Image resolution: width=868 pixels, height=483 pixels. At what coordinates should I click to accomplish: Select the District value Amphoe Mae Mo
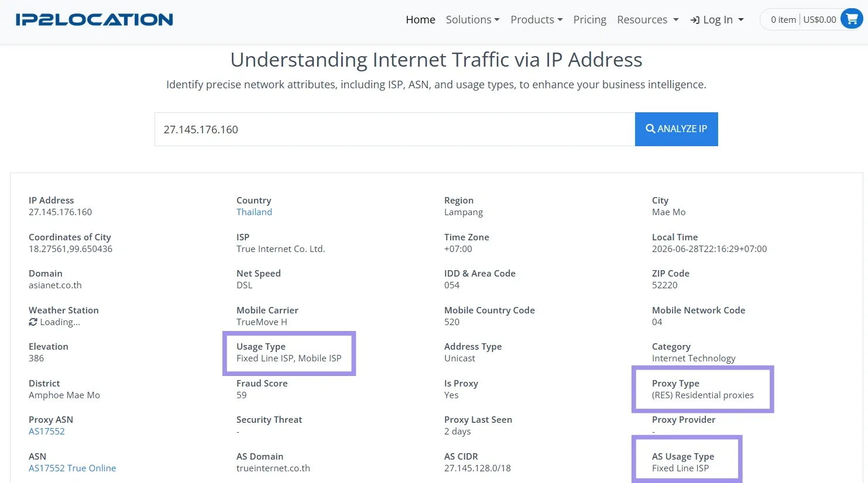click(x=64, y=395)
